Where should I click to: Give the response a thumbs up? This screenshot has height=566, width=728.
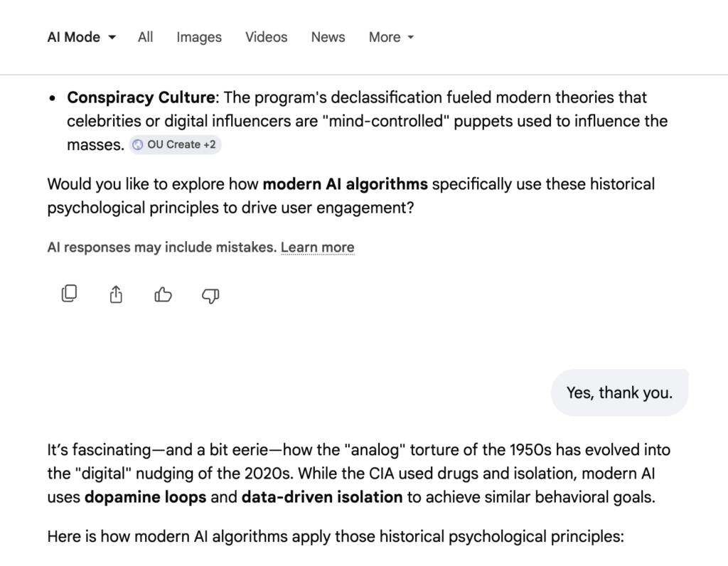tap(163, 294)
